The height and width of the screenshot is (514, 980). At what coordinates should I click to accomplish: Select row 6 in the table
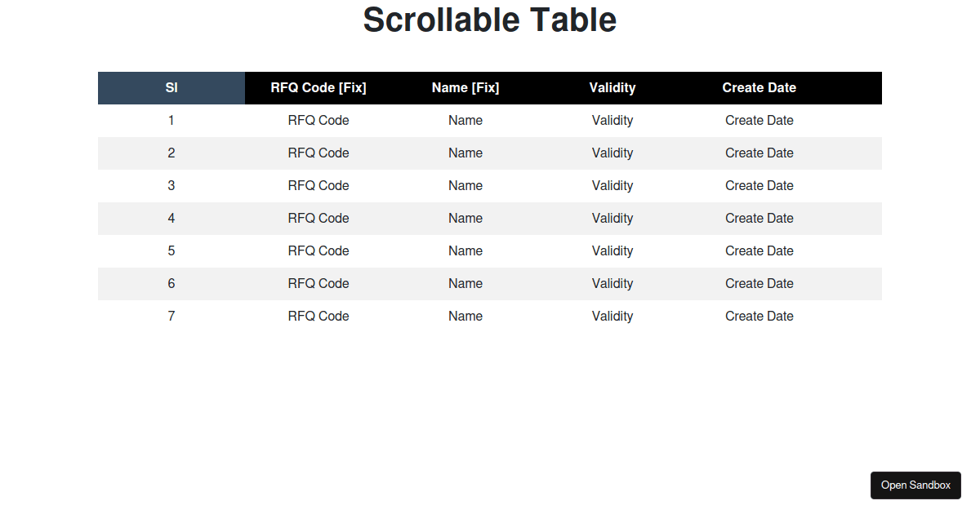tap(490, 283)
